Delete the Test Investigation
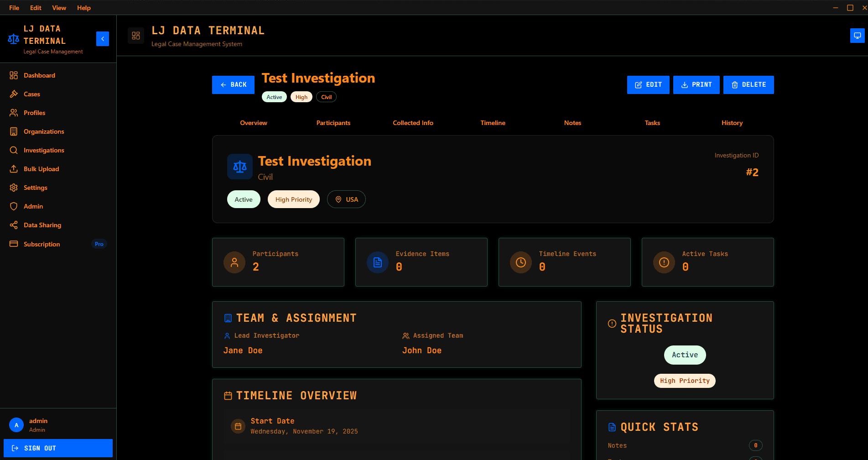The width and height of the screenshot is (868, 460). 748,84
